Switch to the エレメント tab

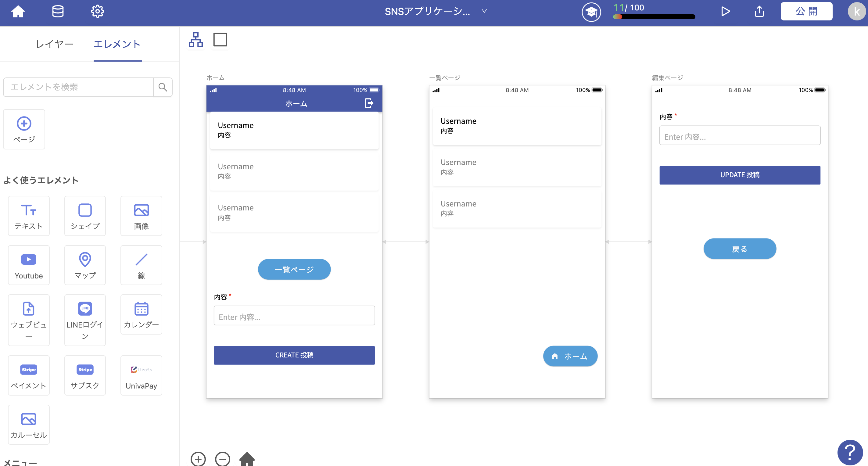click(117, 44)
